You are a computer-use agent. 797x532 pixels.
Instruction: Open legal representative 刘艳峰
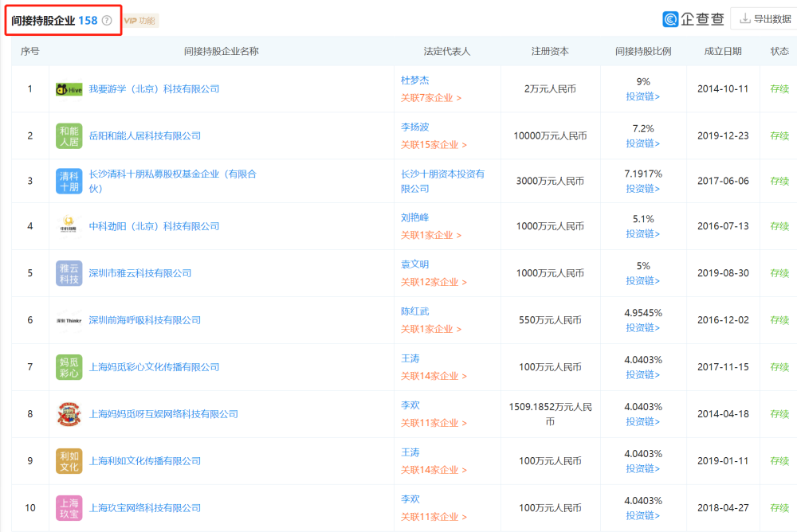[414, 217]
